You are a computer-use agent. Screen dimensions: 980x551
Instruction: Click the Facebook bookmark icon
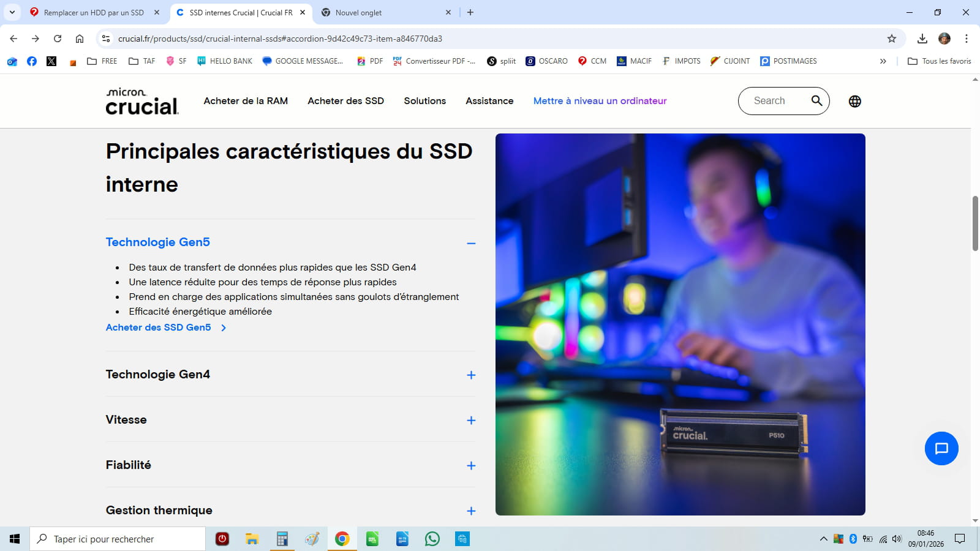(x=32, y=61)
